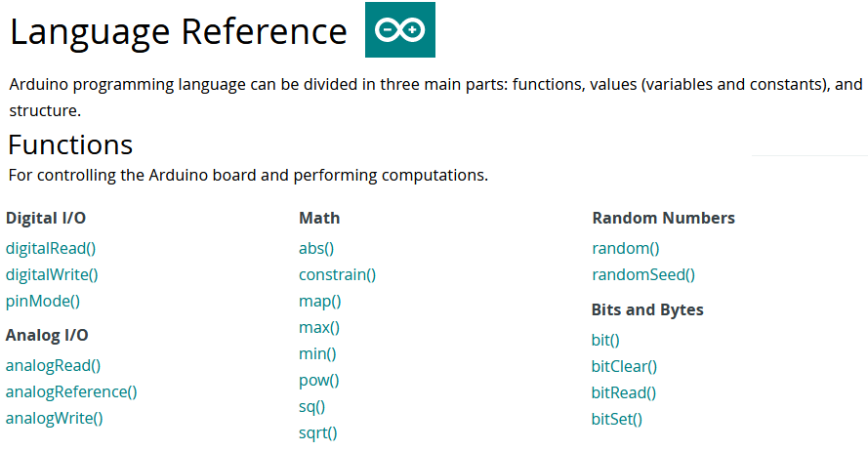This screenshot has height=451, width=868.
Task: Open the sqrt() function link
Action: tap(317, 432)
